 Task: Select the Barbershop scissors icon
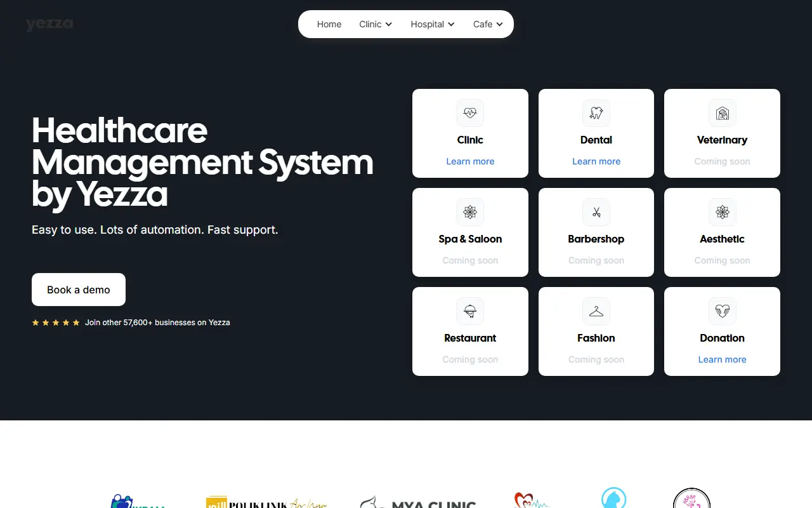pos(596,212)
